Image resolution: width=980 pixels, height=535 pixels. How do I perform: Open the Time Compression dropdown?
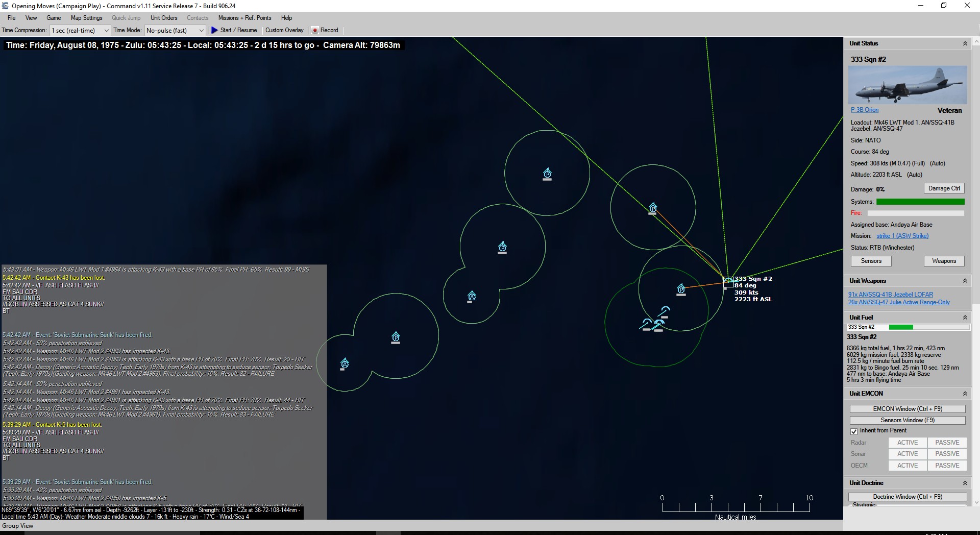[80, 31]
